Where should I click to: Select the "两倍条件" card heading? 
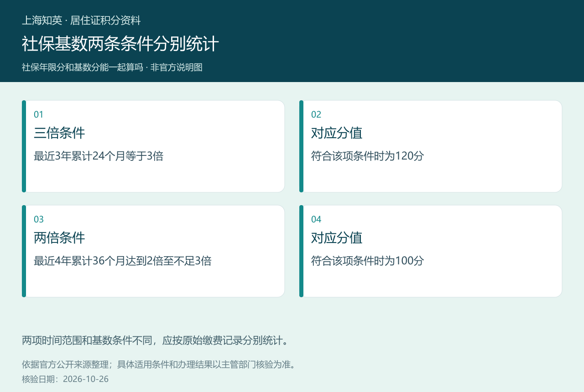(59, 238)
